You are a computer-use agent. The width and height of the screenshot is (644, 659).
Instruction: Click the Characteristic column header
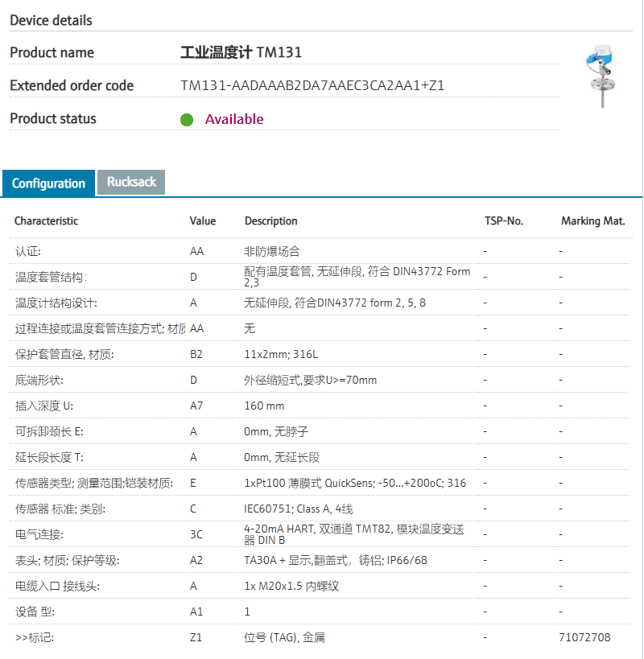click(x=46, y=221)
